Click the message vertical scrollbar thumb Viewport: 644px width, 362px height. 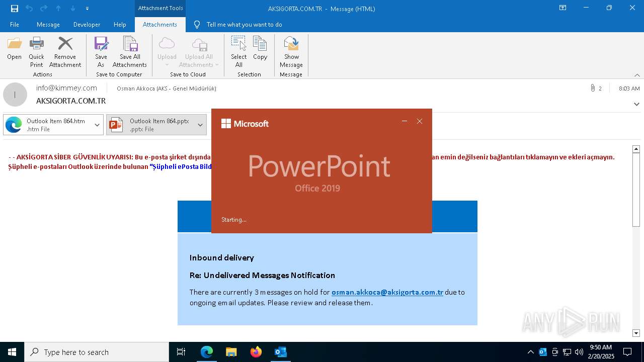(x=636, y=190)
